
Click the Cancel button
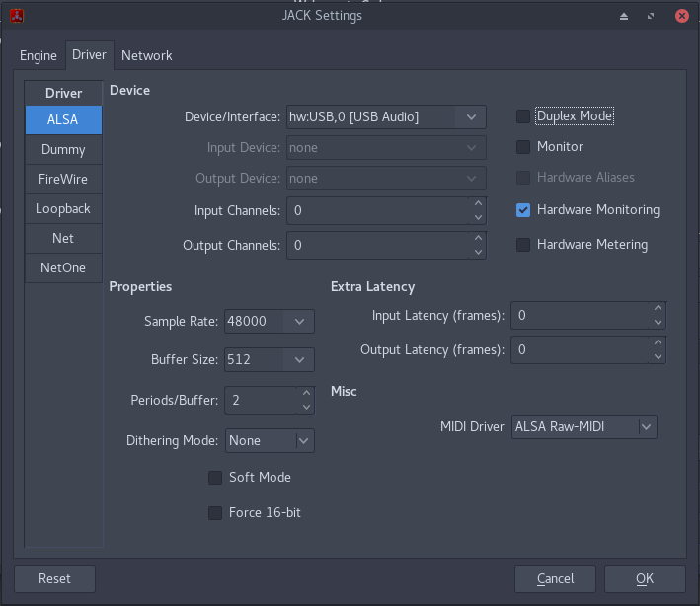555,578
